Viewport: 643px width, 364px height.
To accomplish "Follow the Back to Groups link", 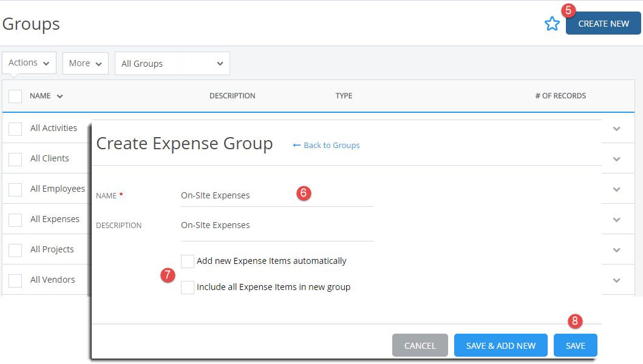I will click(330, 145).
